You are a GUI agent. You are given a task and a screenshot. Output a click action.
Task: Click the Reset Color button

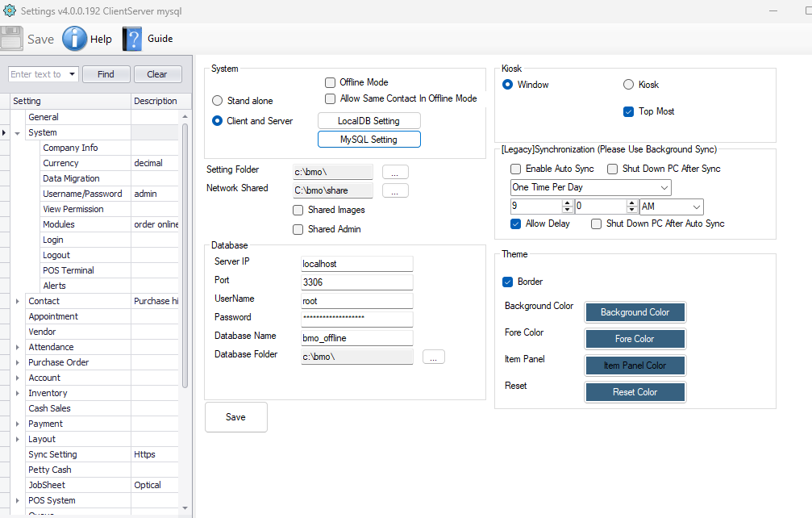[x=635, y=392]
